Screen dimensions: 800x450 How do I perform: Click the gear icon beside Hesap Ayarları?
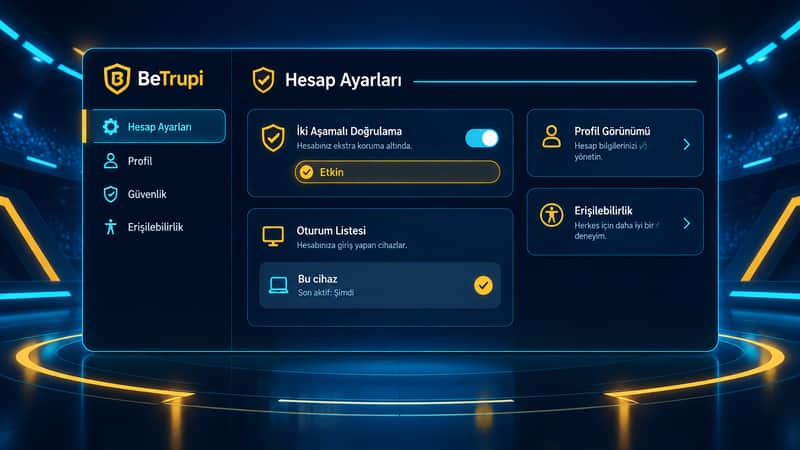(111, 127)
